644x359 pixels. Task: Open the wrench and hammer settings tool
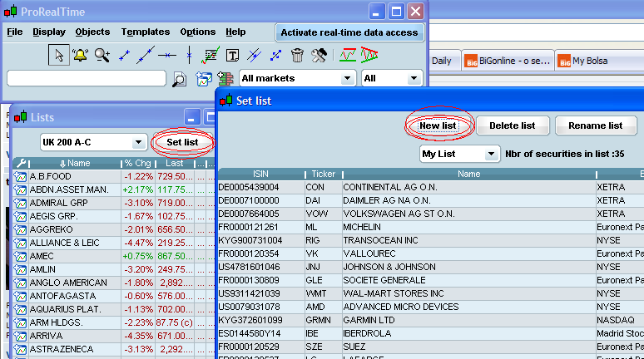[319, 55]
